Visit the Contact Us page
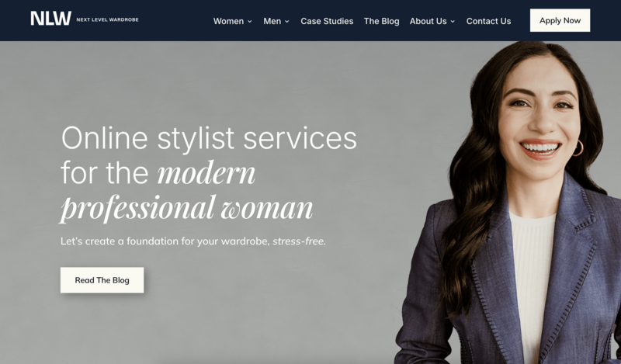 tap(488, 21)
